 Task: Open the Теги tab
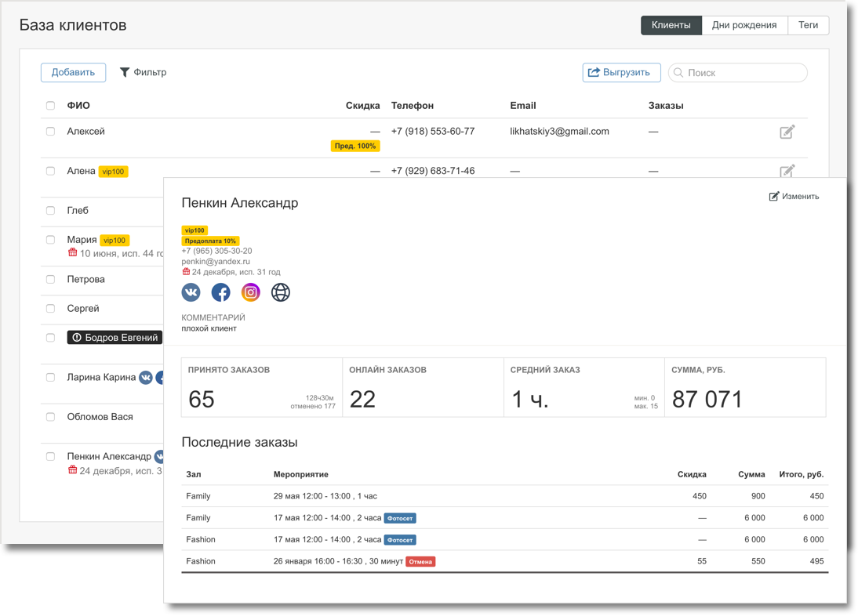click(808, 24)
